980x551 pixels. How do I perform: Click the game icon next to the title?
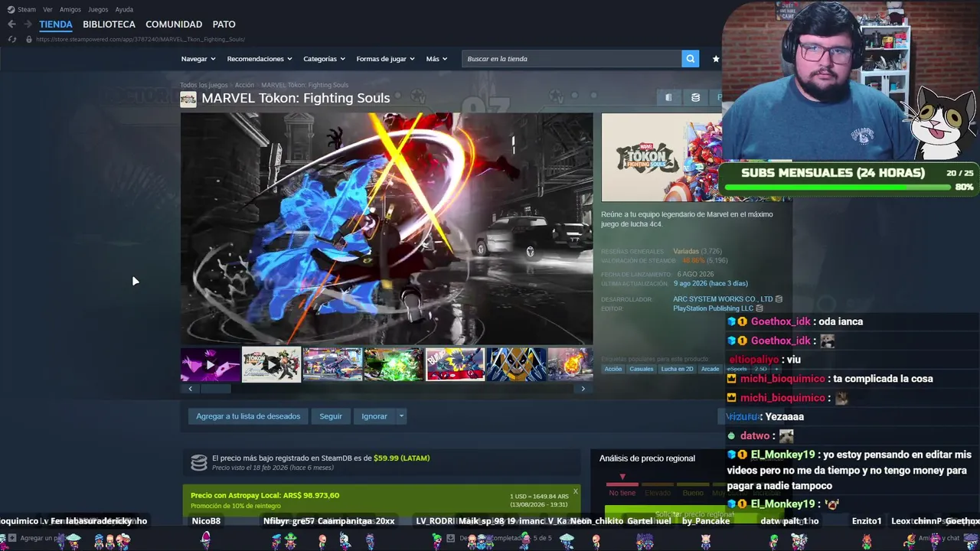point(188,99)
